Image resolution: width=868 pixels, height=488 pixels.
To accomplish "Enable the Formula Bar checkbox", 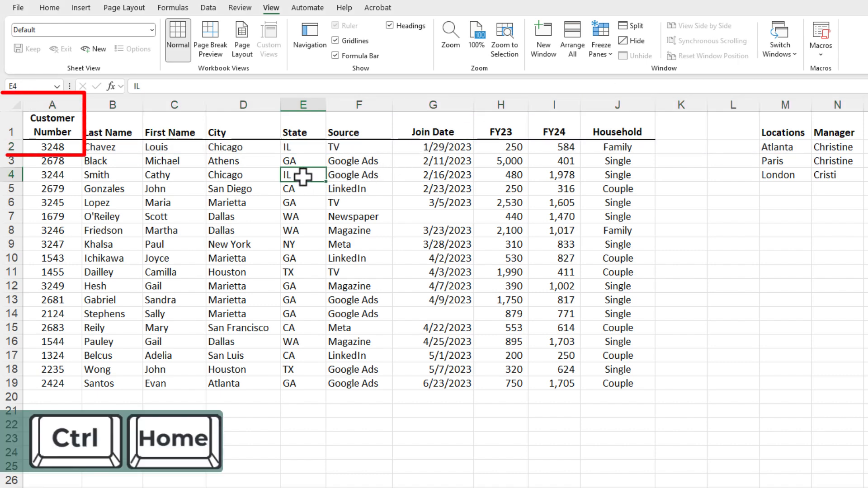I will [335, 56].
